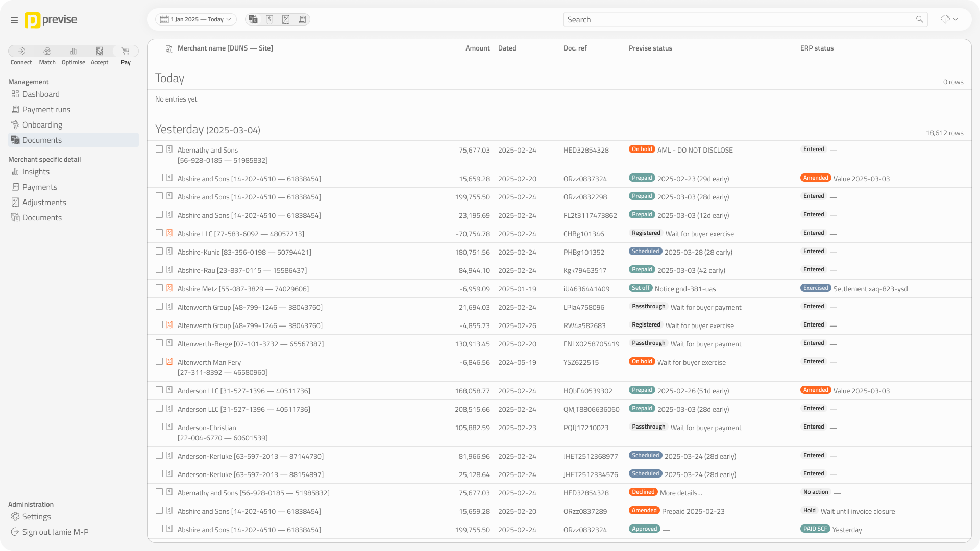Viewport: 980px width, 551px height.
Task: Switch to the Accept stage
Action: point(100,51)
